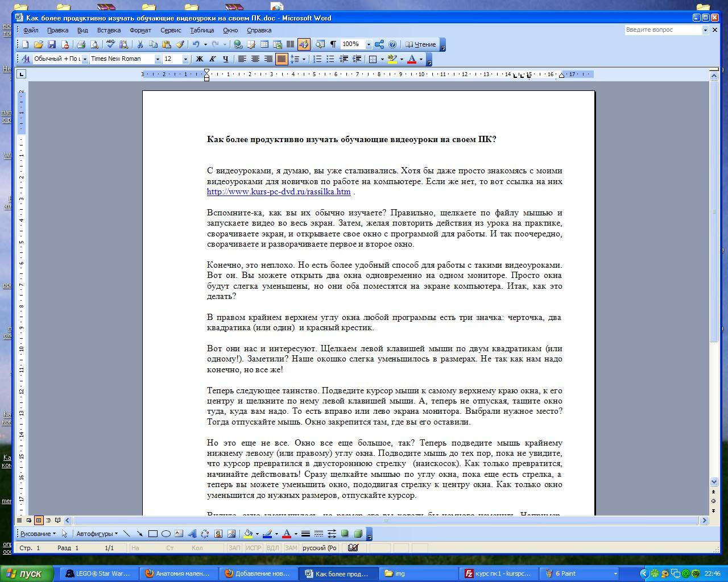Toggle bulleted list

pyautogui.click(x=330, y=59)
